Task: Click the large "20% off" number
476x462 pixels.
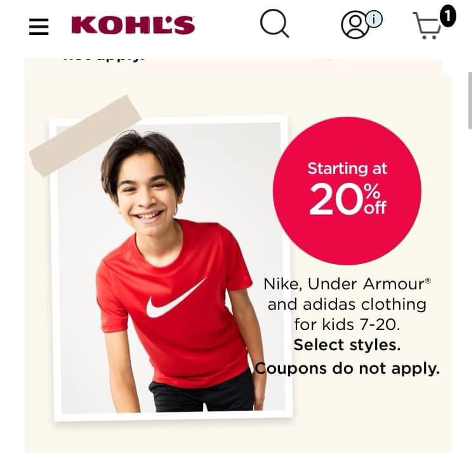Action: (x=348, y=199)
